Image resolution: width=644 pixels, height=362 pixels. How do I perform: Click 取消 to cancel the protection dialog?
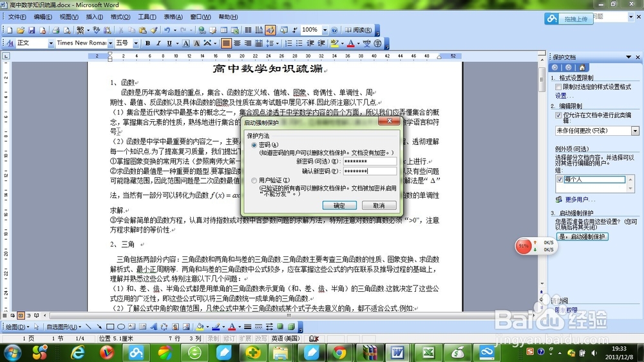pos(379,205)
